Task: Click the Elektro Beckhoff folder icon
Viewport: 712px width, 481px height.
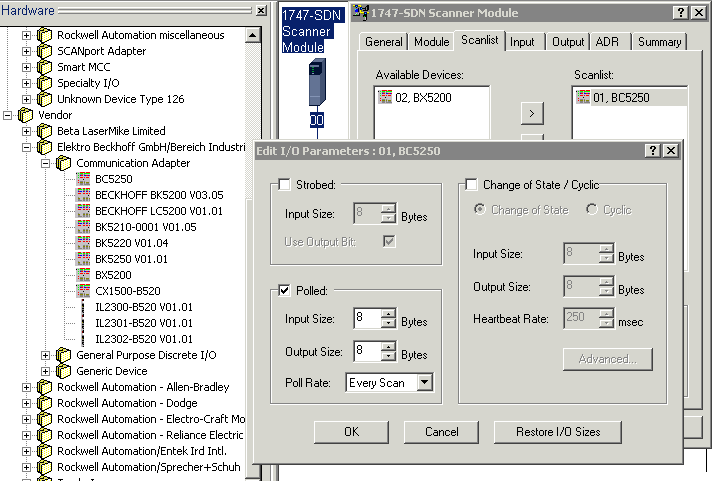Action: click(44, 147)
